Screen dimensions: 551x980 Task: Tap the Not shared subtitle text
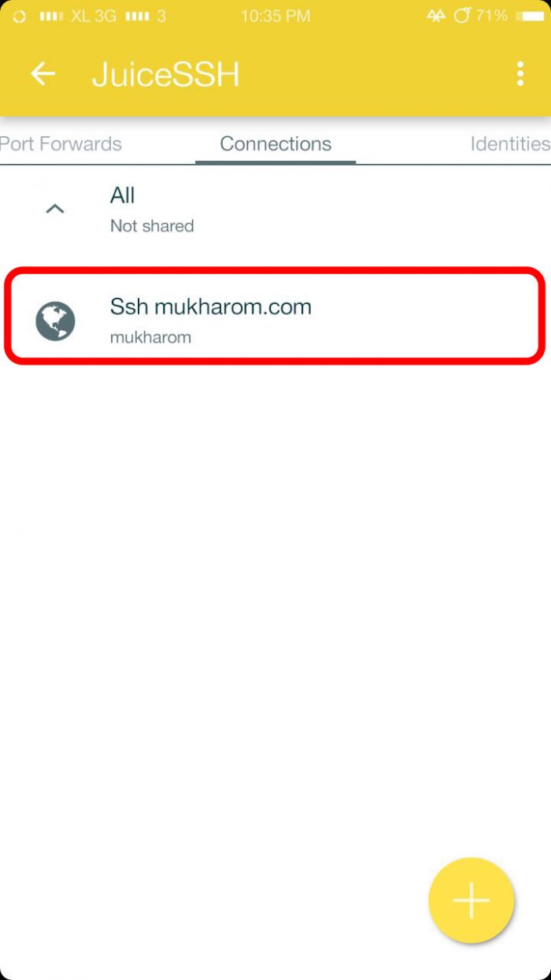click(x=152, y=226)
